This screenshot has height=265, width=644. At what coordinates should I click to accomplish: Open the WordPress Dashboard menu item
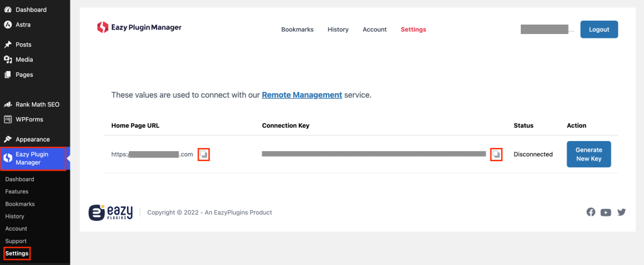pyautogui.click(x=31, y=9)
